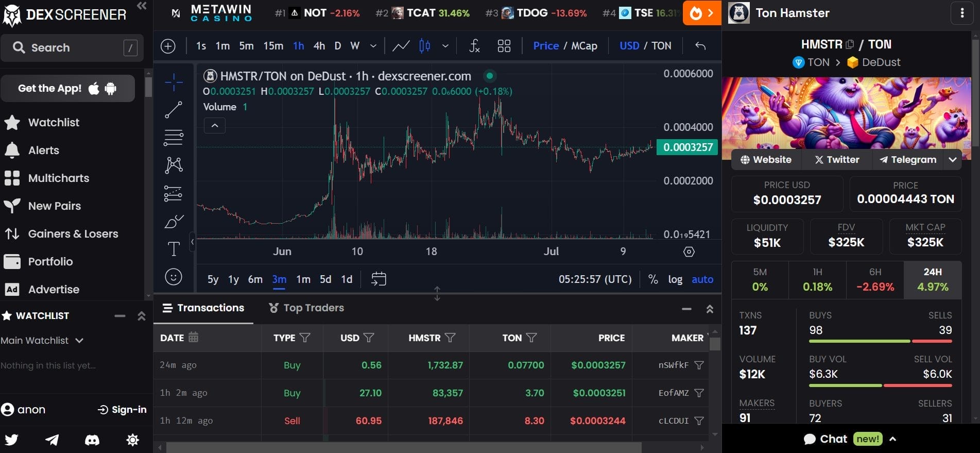Add a compare symbol with plus icon
Viewport: 980px width, 453px height.
[x=168, y=46]
